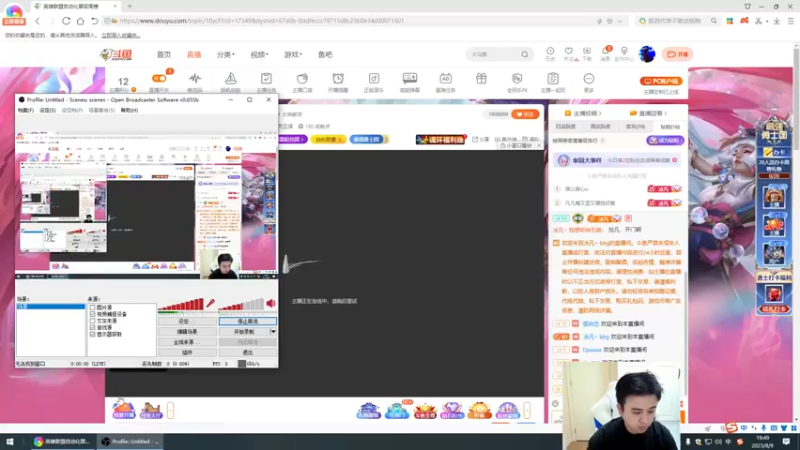Click the exit button in OBS
The width and height of the screenshot is (800, 450).
pyautogui.click(x=248, y=353)
